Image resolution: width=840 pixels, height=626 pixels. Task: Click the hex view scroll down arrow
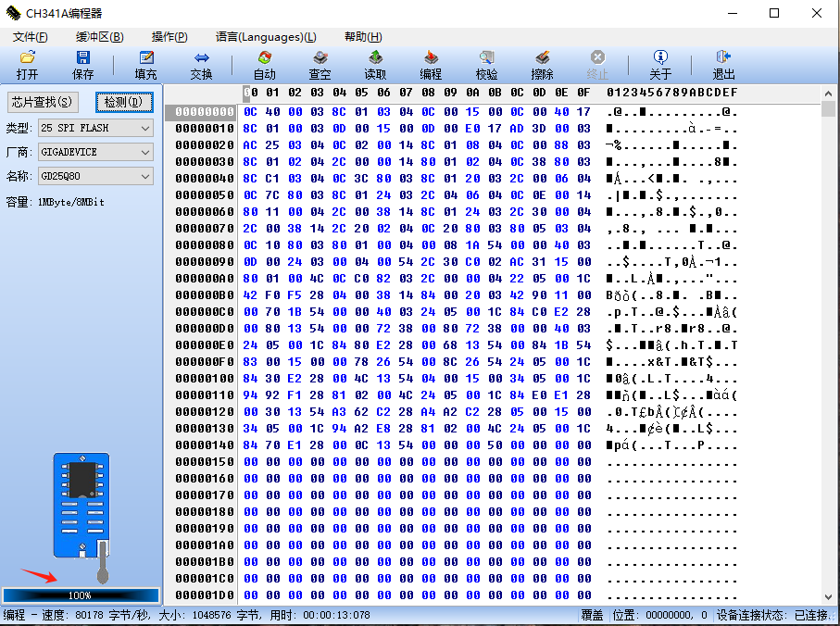pos(828,597)
